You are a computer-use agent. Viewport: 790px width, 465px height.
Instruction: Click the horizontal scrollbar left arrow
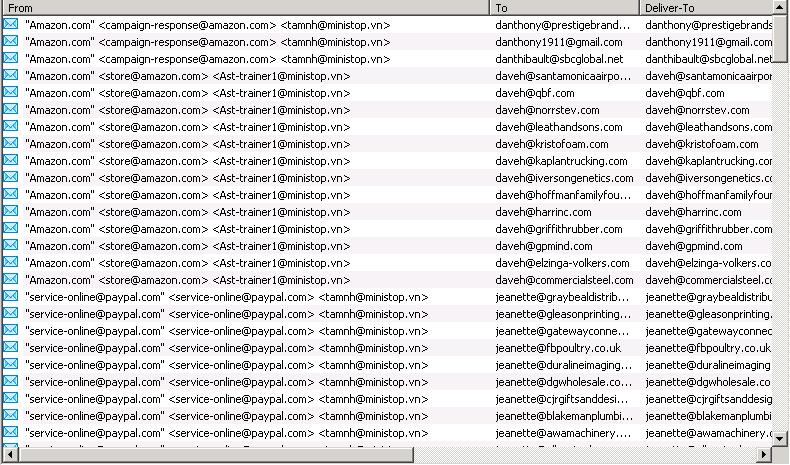click(x=10, y=455)
